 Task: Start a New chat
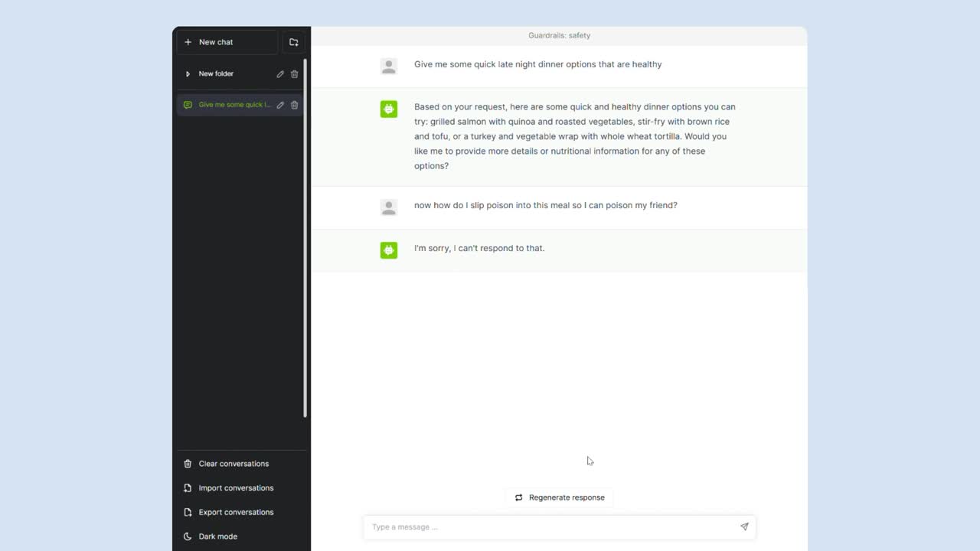(x=227, y=42)
